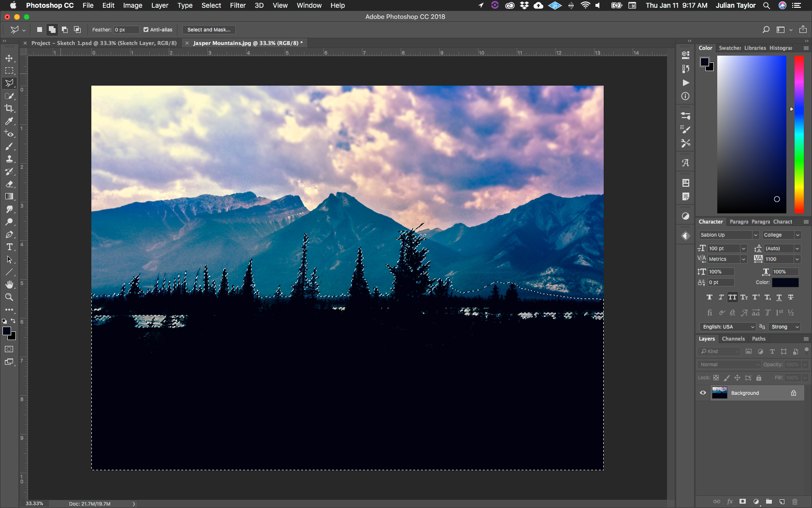Select the Rectangular Marquee tool
This screenshot has height=508, width=812.
[9, 71]
